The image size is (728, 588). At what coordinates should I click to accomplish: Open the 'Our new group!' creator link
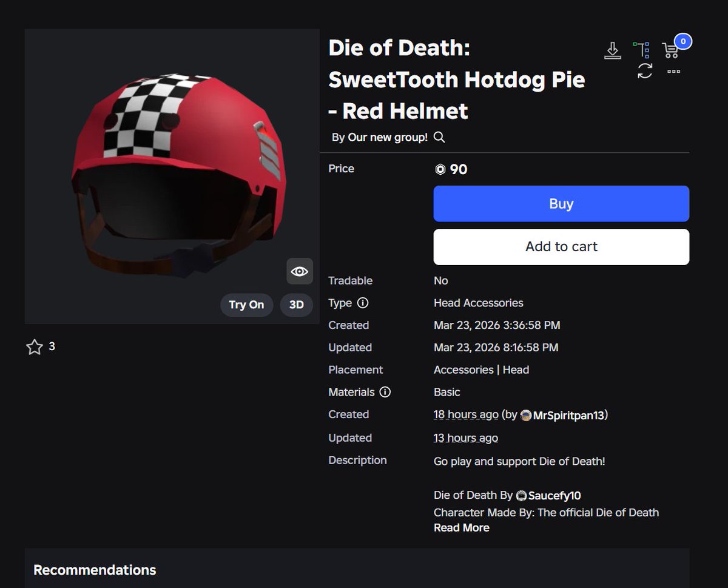pyautogui.click(x=387, y=138)
